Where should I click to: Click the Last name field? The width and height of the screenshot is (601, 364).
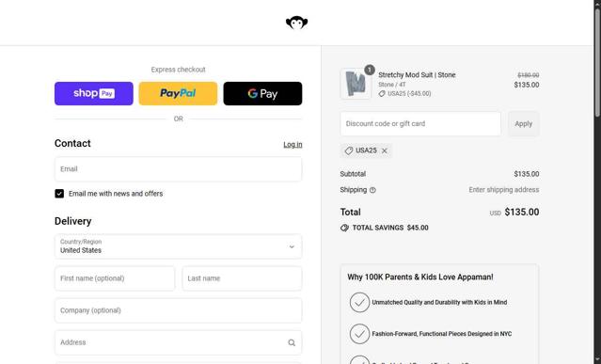(243, 278)
